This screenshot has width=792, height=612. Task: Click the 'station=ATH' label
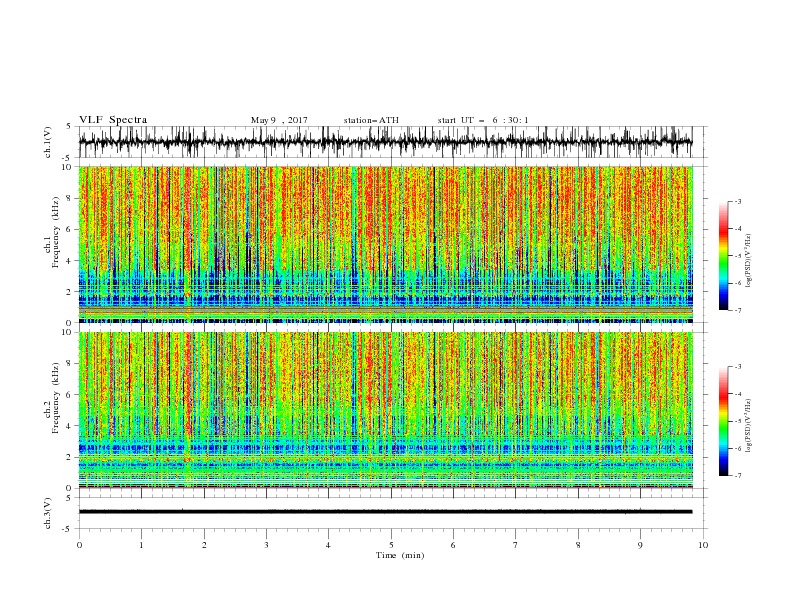(x=371, y=120)
